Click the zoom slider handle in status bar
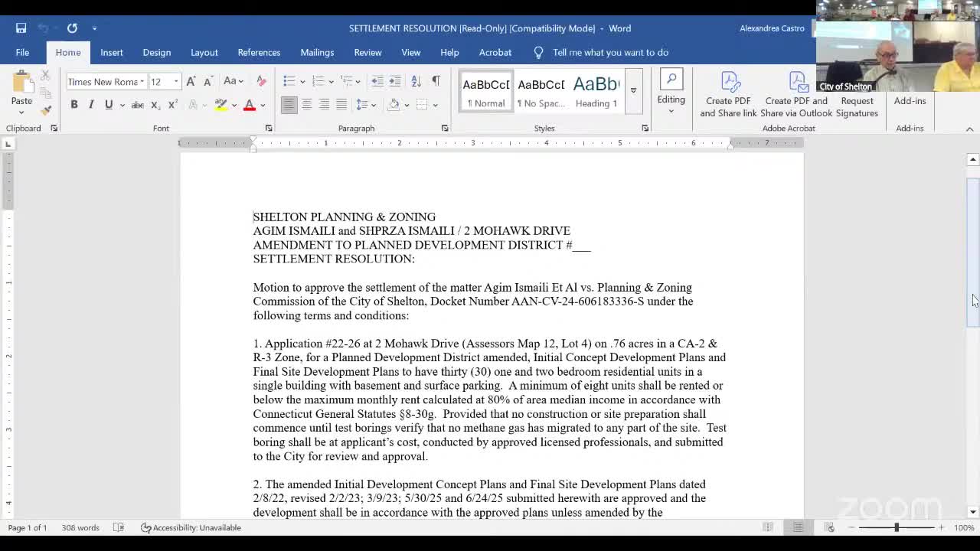The image size is (980, 551). pos(897,527)
